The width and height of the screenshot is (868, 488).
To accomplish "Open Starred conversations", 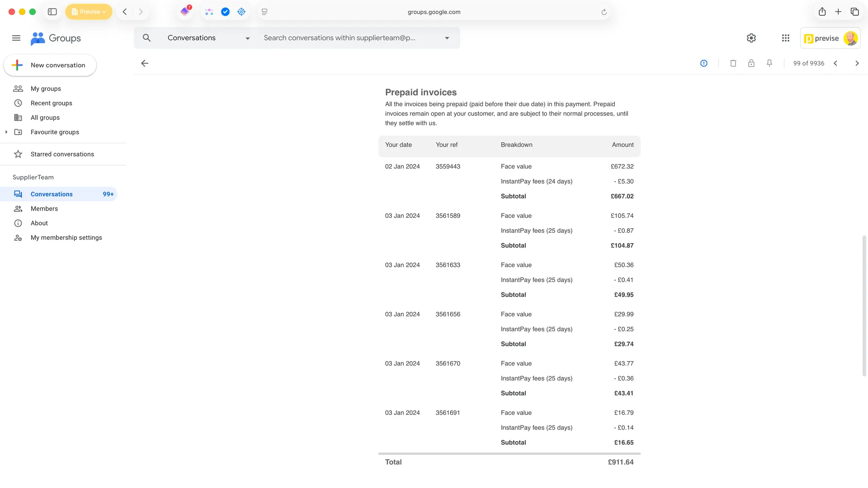I will click(62, 154).
